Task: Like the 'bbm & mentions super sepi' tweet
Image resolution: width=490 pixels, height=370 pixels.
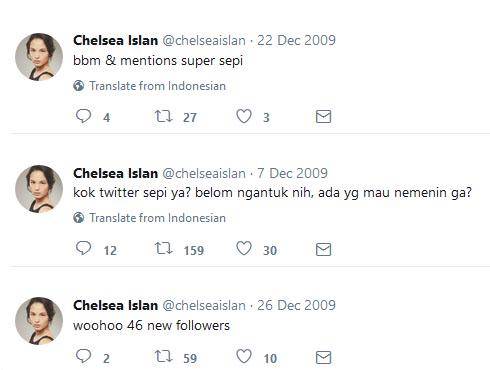Action: pos(244,116)
